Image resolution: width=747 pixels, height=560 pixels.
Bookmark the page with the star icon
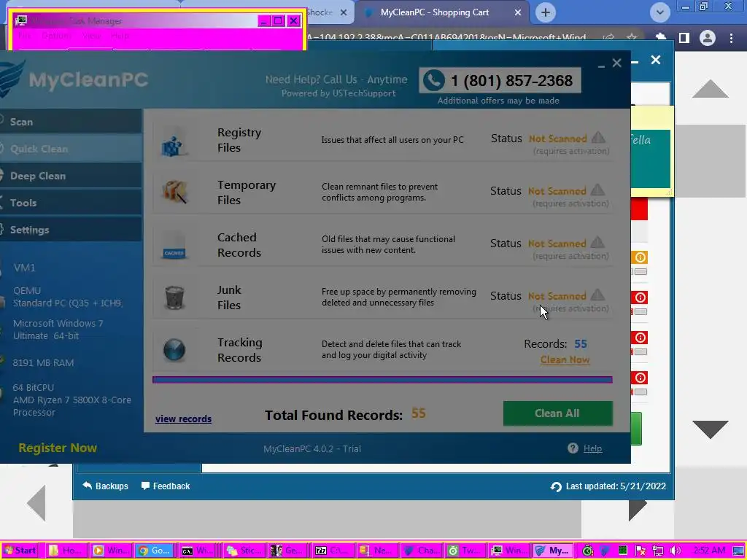point(632,38)
